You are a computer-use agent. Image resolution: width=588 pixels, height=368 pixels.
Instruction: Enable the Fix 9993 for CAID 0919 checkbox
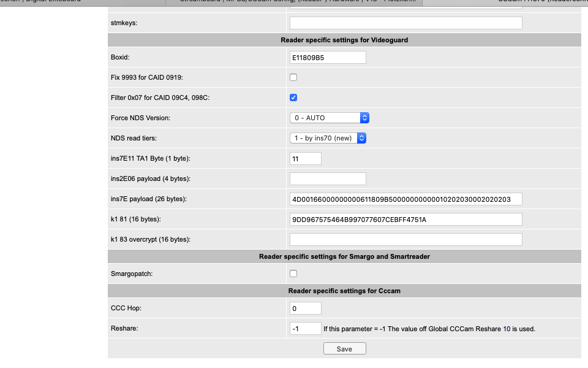coord(293,77)
